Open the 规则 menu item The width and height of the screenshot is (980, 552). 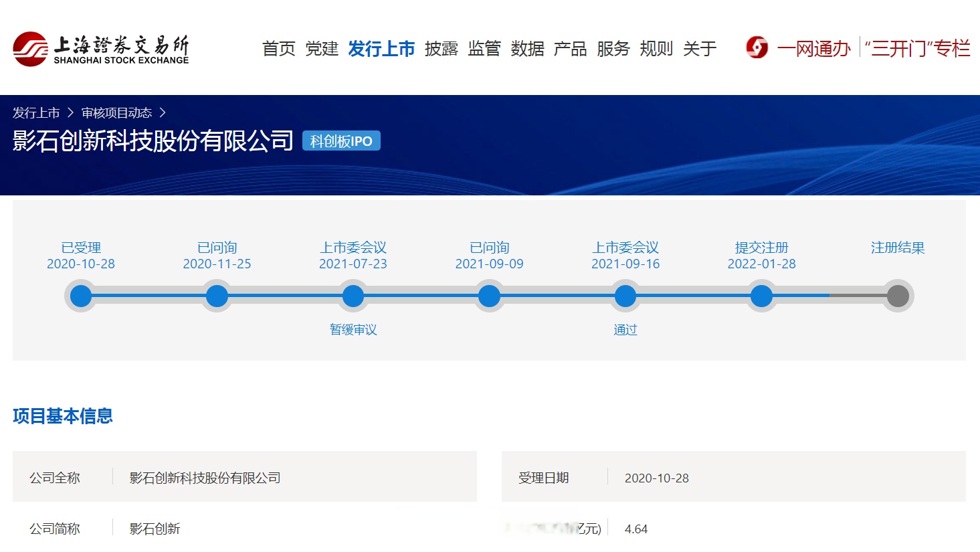click(x=656, y=49)
